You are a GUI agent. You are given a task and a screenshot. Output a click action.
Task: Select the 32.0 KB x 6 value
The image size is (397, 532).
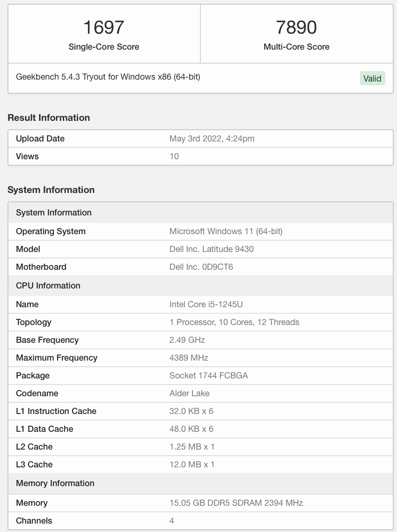click(191, 411)
